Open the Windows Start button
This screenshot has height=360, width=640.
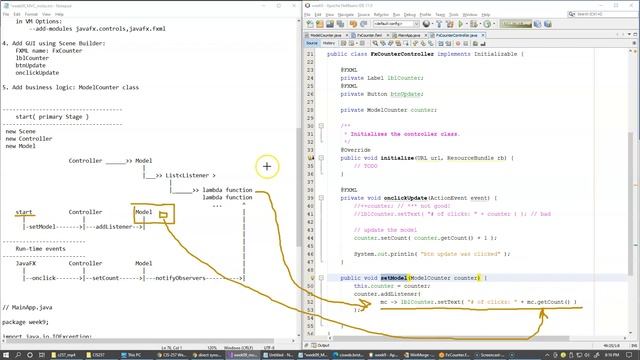click(6, 355)
